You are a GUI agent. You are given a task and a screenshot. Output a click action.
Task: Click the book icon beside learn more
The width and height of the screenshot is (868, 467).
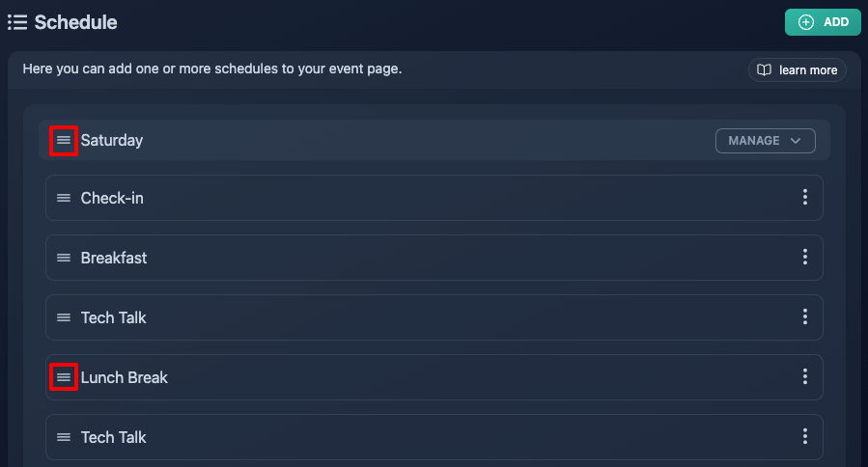pos(764,70)
